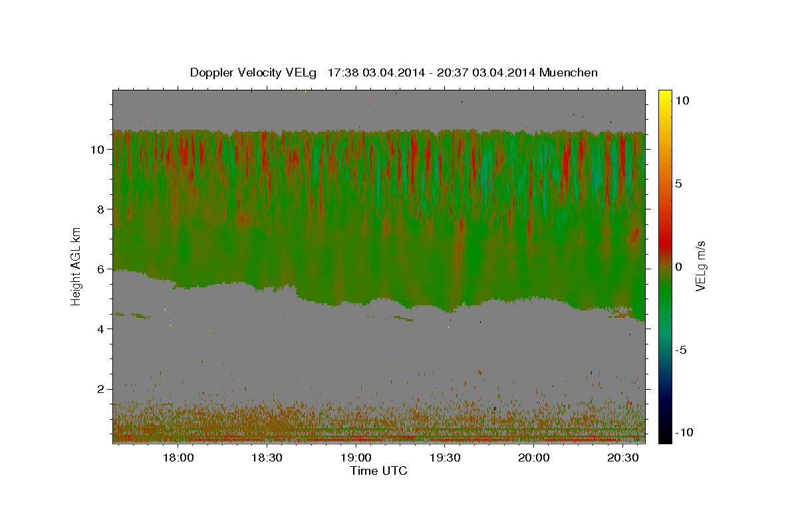
Task: Click the black bottom of the colorbar
Action: (665, 437)
